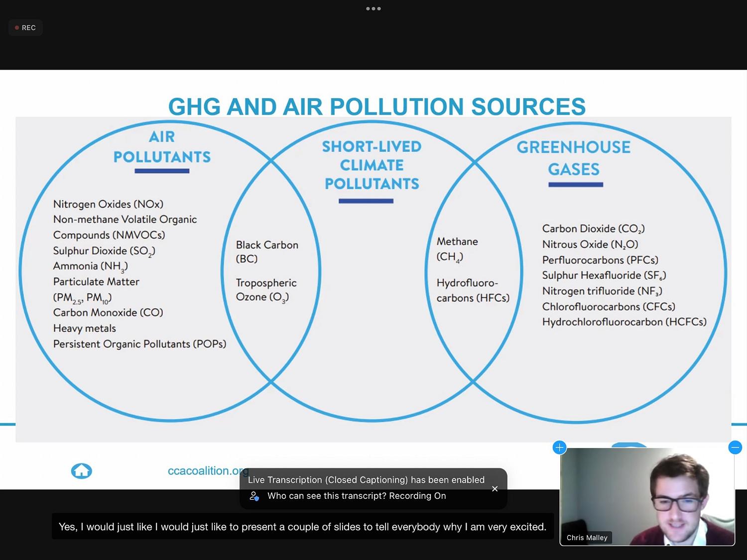
Task: Click 'Carbon Monoxide (CO)' text
Action: click(108, 313)
